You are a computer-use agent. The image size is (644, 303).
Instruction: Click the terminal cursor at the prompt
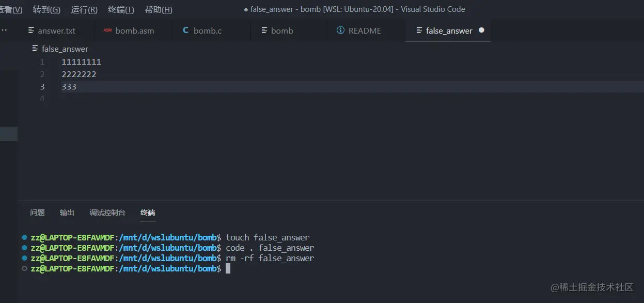[228, 269]
